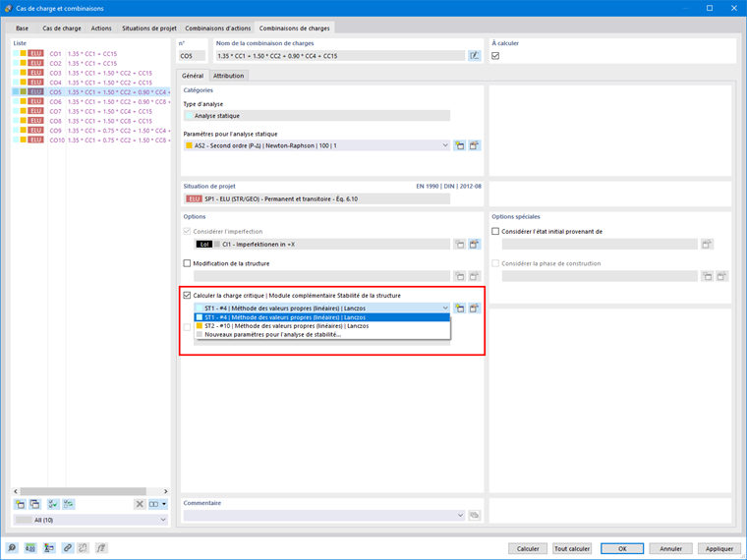The image size is (747, 560).
Task: Switch to the Combinaisons d'actions tab
Action: pos(218,28)
